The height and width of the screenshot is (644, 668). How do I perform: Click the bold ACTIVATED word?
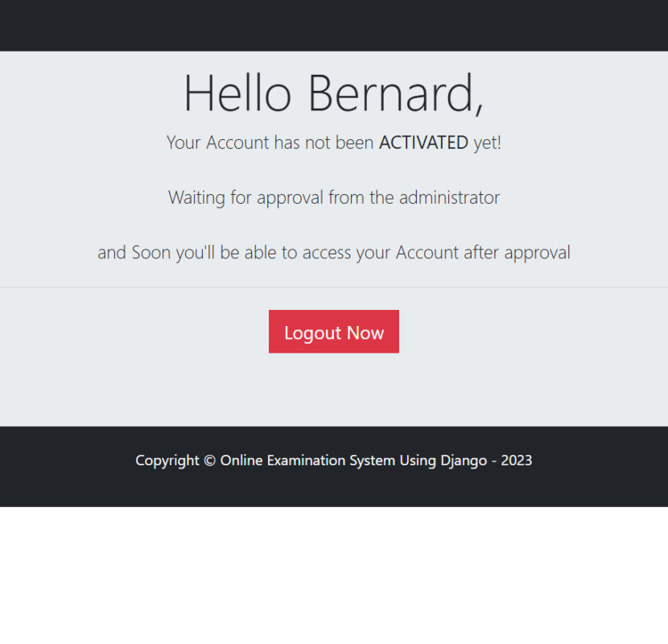[423, 143]
